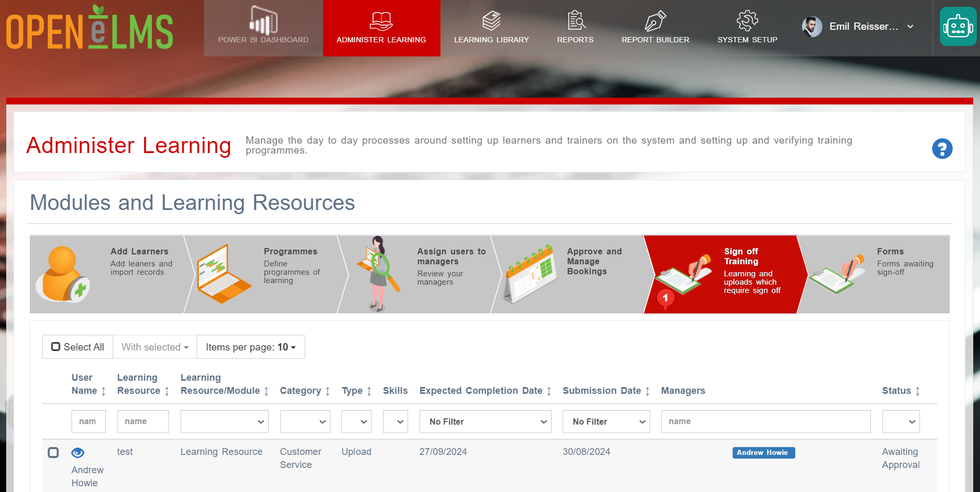Image resolution: width=980 pixels, height=492 pixels.
Task: Focus the Managers name filter field
Action: click(x=766, y=421)
